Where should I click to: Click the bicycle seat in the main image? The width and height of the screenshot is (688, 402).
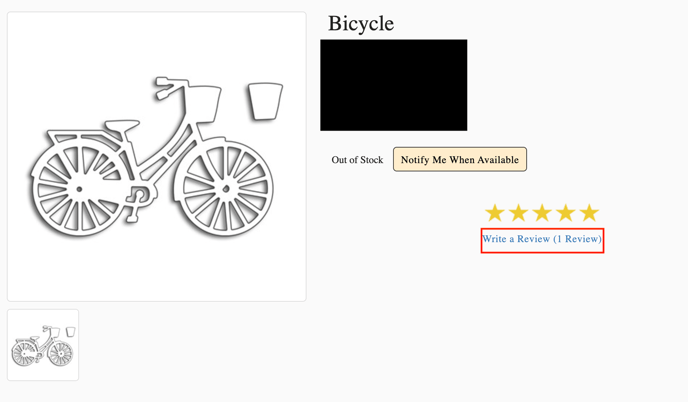tap(123, 125)
